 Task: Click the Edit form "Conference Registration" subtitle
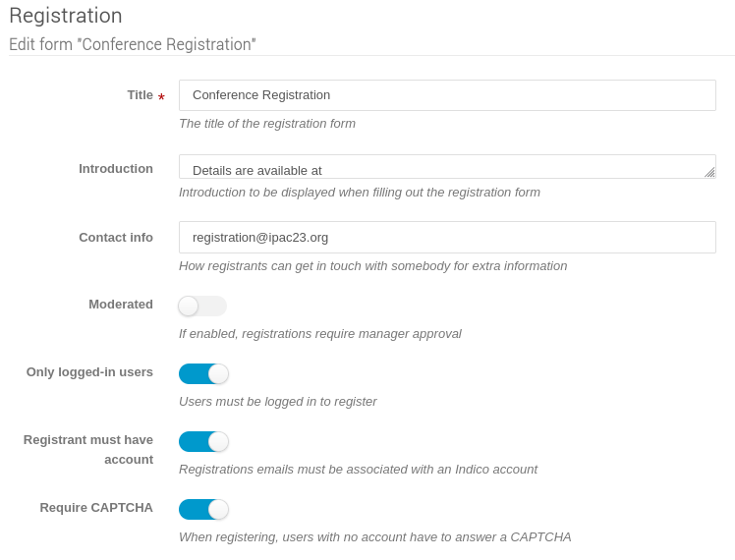click(133, 44)
